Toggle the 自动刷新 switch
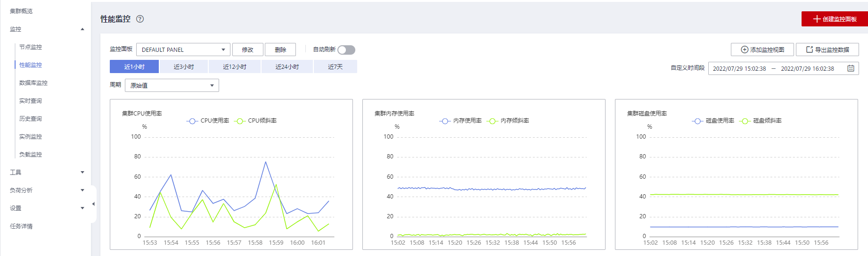 coord(346,50)
